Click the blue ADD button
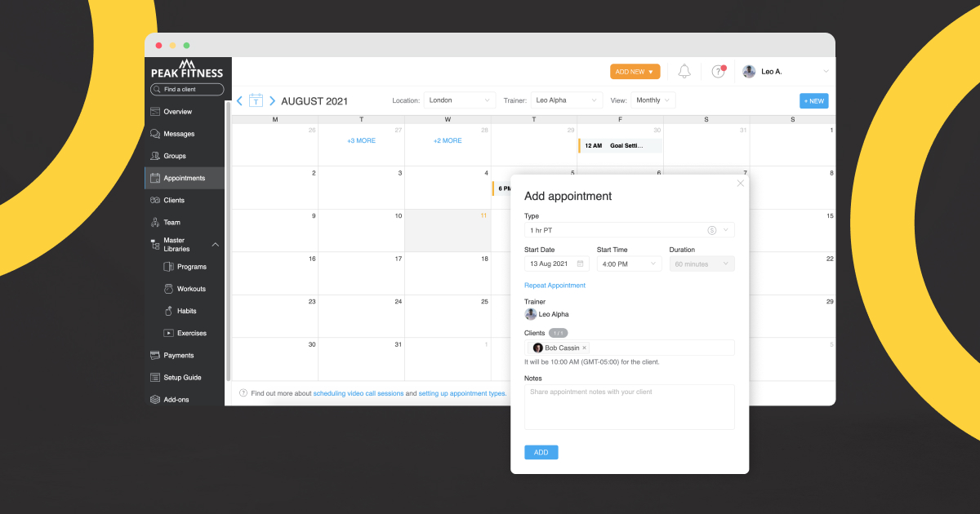The height and width of the screenshot is (514, 980). tap(541, 452)
